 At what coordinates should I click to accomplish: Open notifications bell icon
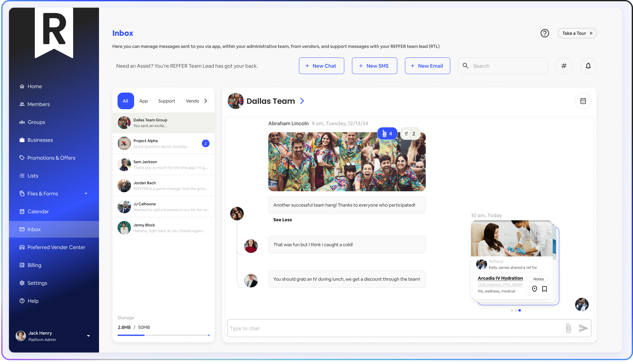[x=588, y=66]
